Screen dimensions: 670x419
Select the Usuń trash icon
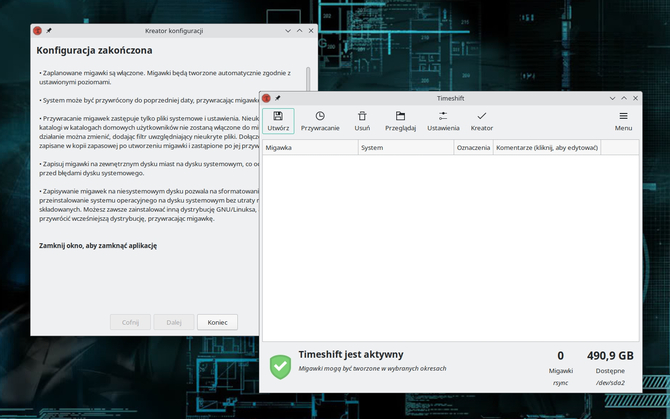tap(362, 116)
